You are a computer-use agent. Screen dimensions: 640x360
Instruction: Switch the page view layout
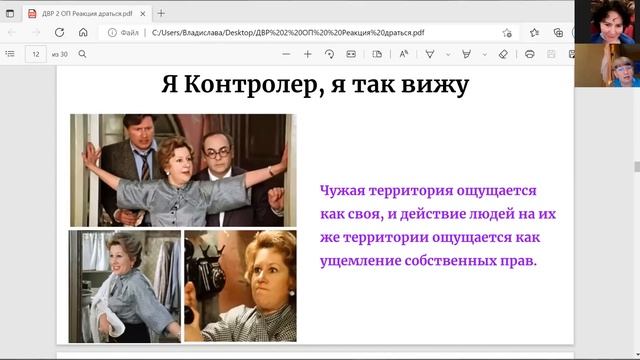pyautogui.click(x=377, y=54)
